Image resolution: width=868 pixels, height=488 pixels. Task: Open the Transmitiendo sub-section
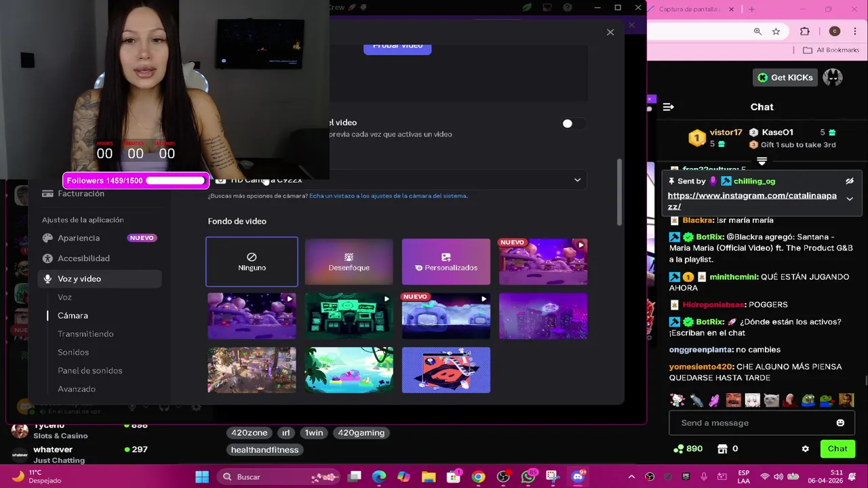point(85,334)
